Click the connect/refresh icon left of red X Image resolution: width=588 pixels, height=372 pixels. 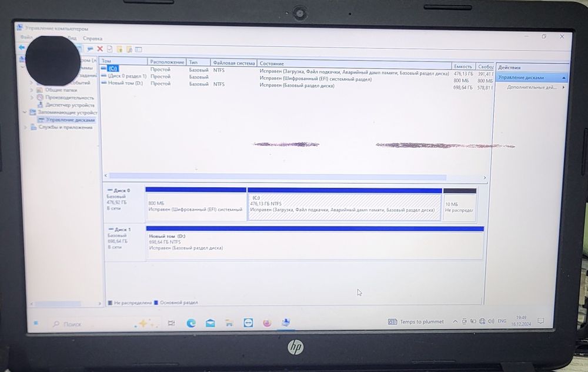coord(90,49)
